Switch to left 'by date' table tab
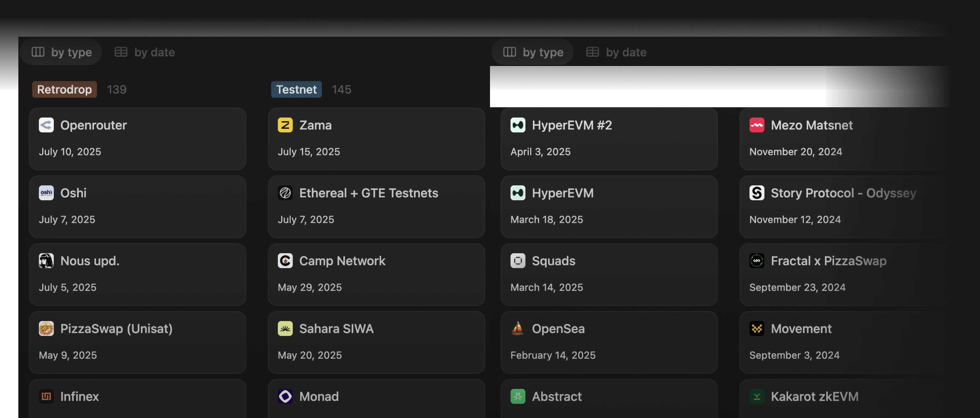The width and height of the screenshot is (980, 418). [145, 52]
